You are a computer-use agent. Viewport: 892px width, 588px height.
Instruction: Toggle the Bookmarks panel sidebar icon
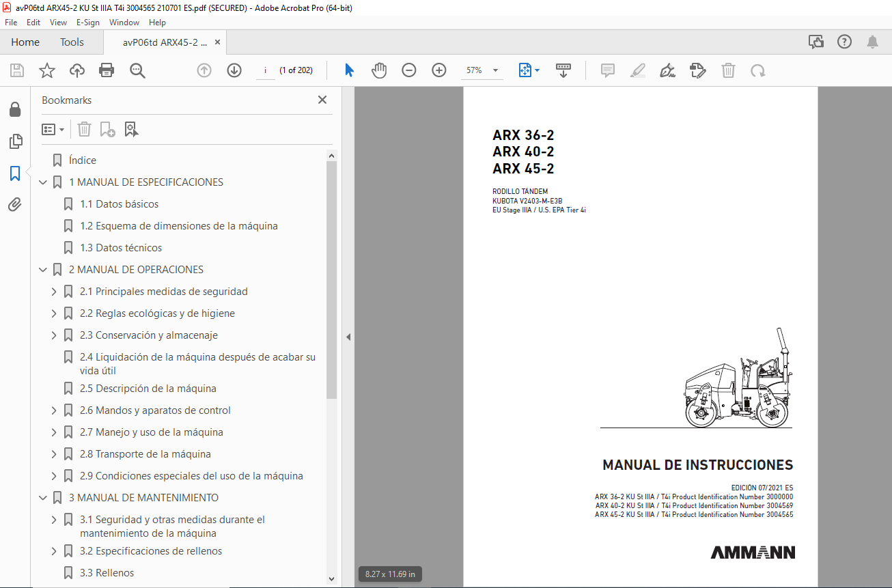click(x=15, y=173)
